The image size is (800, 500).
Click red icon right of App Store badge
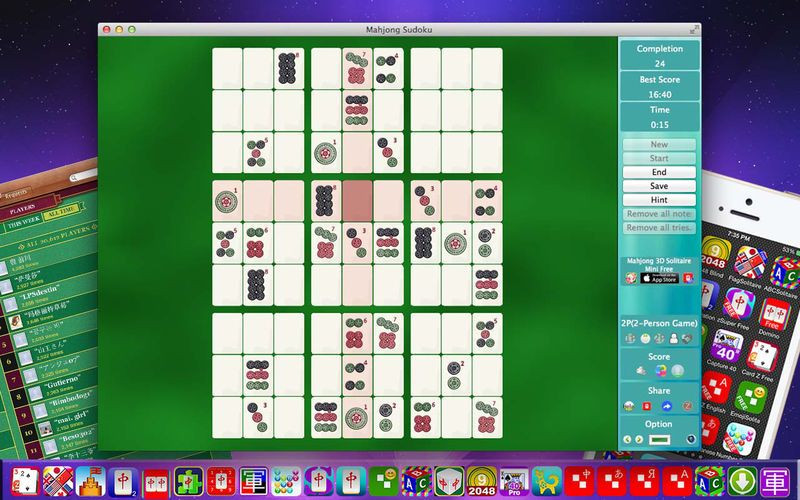[x=688, y=278]
